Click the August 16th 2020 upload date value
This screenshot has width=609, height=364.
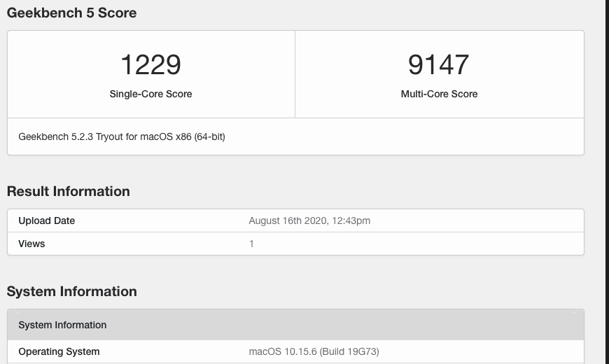309,220
